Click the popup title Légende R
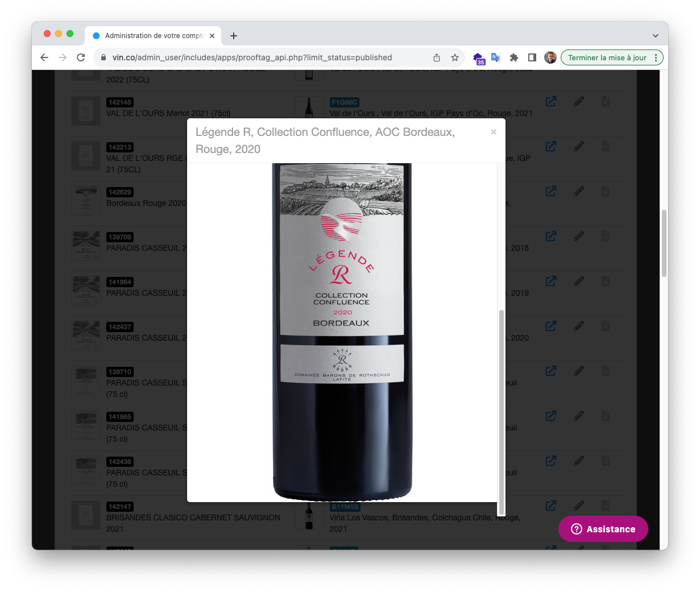 (325, 140)
